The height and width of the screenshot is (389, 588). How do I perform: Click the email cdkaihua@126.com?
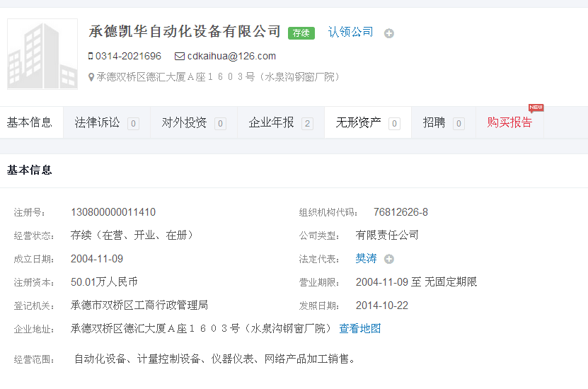pyautogui.click(x=231, y=56)
